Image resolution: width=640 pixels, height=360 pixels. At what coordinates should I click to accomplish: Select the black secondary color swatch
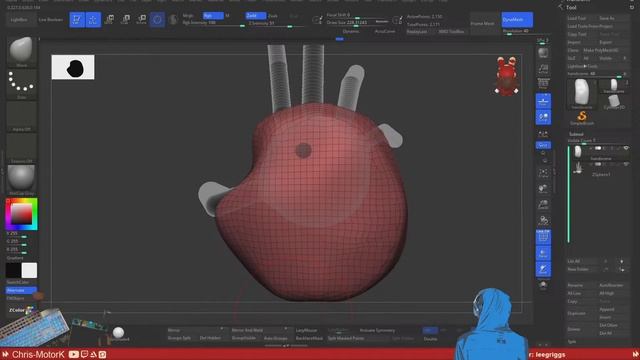click(x=13, y=270)
